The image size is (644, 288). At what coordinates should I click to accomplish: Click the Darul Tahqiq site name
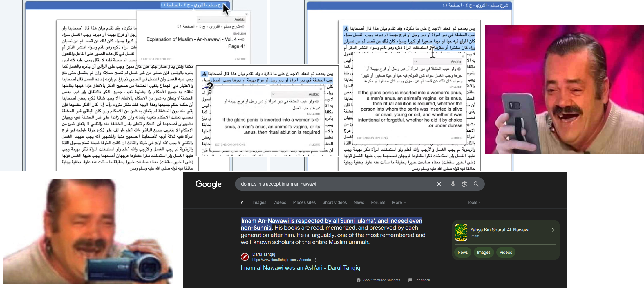264,254
